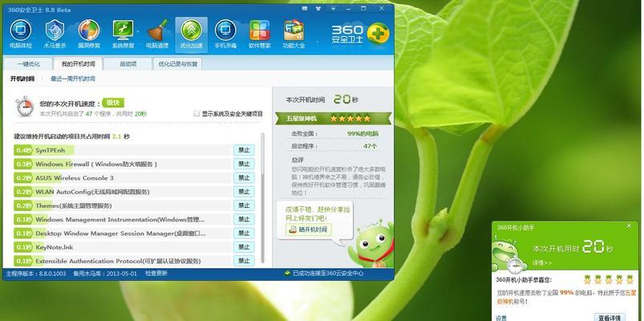Open 软件管家 software manager icon
Screen dimensions: 644x321
point(260,34)
